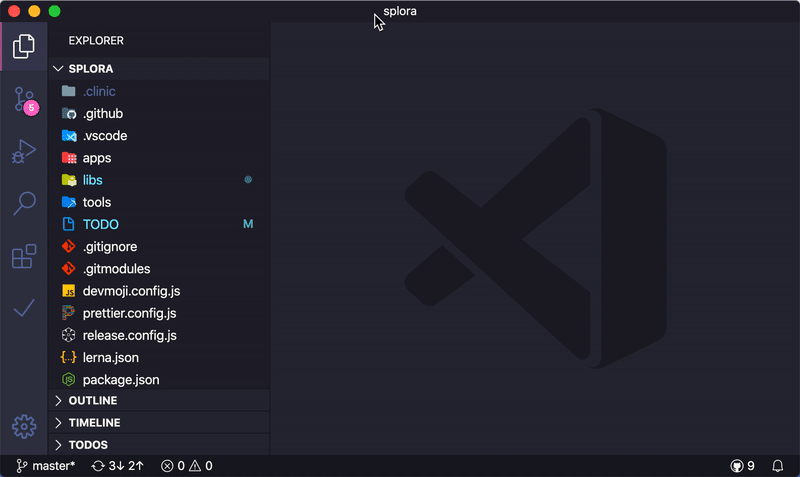The width and height of the screenshot is (800, 477).
Task: Open the Search view
Action: (23, 203)
